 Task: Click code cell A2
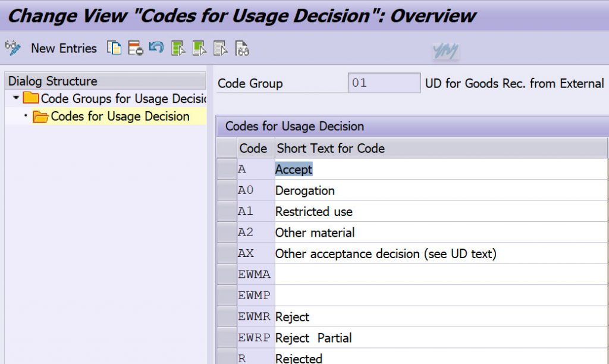pyautogui.click(x=256, y=232)
